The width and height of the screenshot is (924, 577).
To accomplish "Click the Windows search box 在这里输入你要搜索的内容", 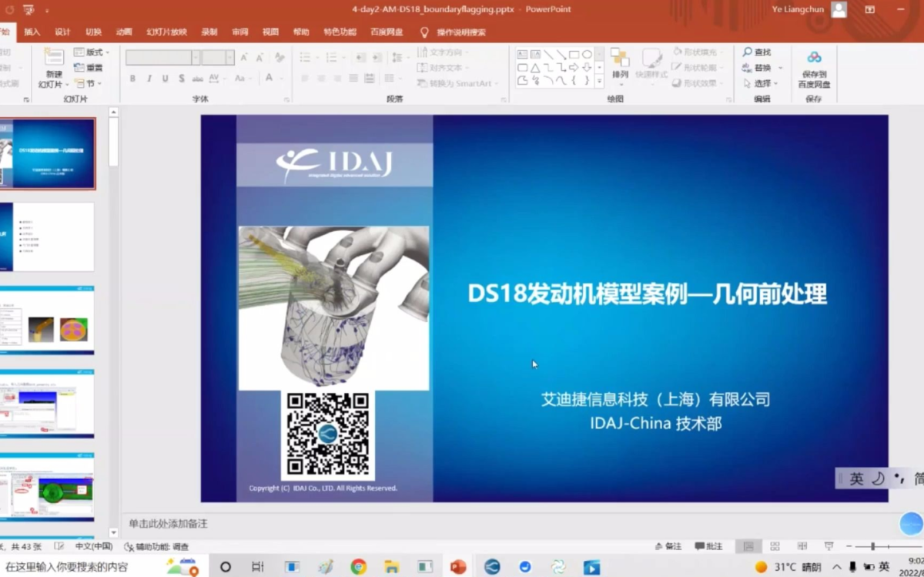I will 66,567.
